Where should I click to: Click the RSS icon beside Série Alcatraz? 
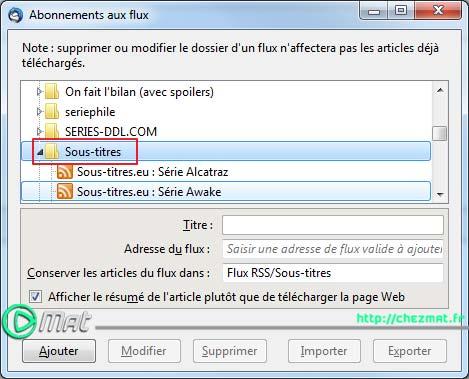coord(65,172)
